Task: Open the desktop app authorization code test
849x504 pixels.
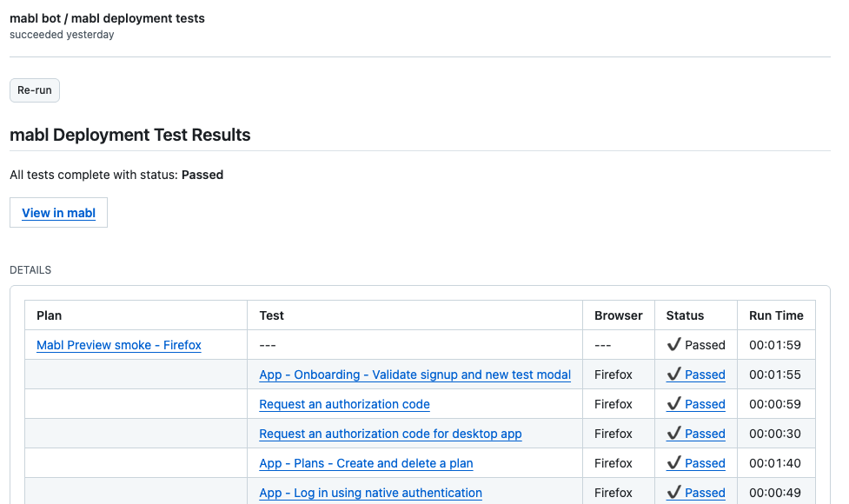Action: point(390,434)
